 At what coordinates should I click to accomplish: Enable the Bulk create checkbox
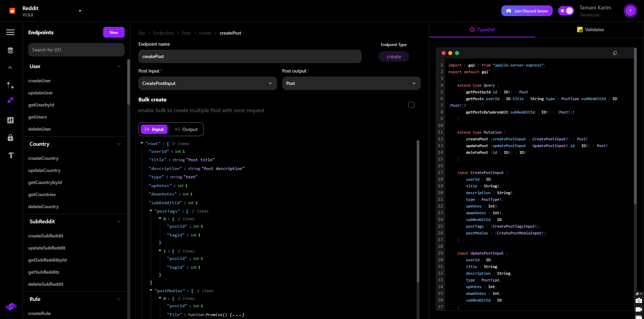[411, 105]
